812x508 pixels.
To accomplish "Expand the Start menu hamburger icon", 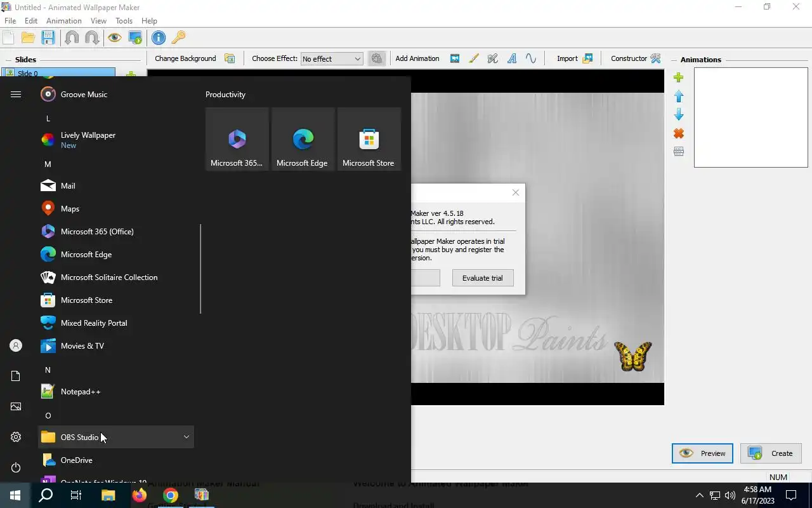I will (x=16, y=94).
